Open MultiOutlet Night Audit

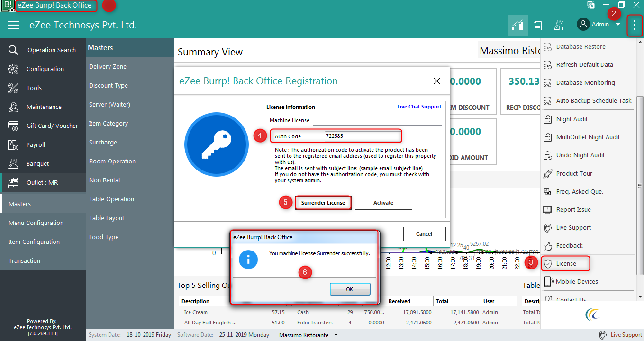coord(588,137)
